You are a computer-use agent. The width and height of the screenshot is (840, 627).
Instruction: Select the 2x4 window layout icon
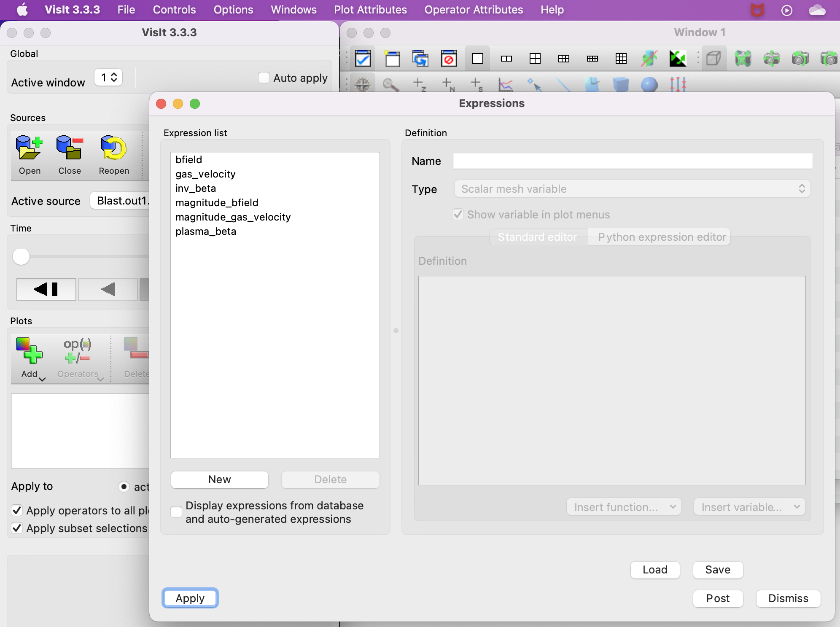point(592,58)
